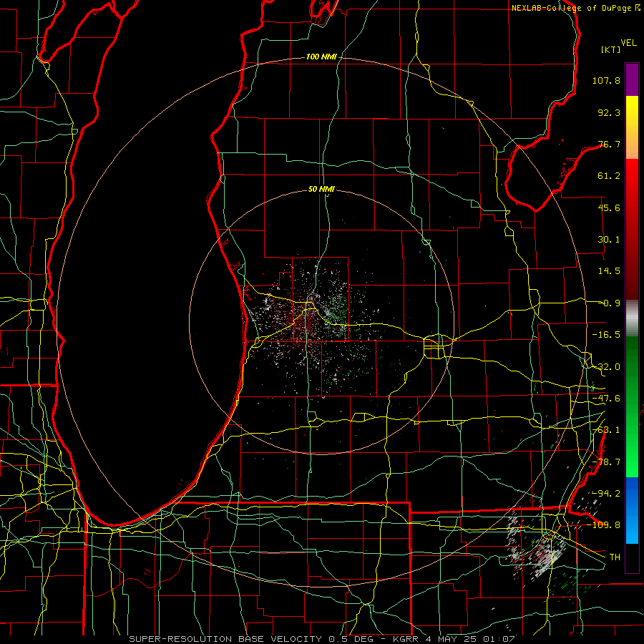644x644 pixels.
Task: Click the 107.8 legend value
Action: click(x=606, y=80)
